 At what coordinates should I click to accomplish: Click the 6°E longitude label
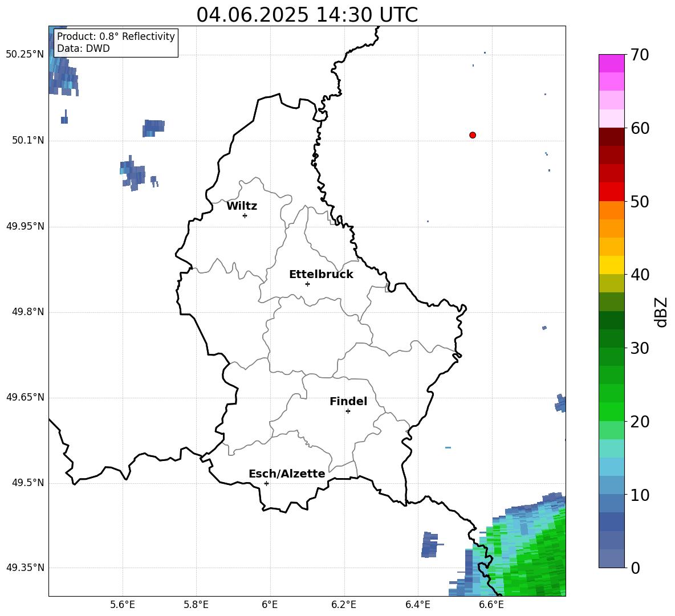tap(270, 605)
